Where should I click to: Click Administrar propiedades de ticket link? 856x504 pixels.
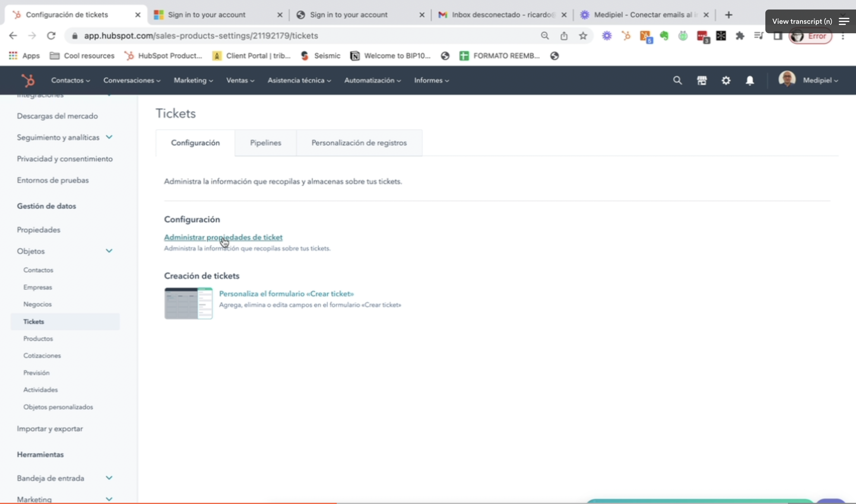pyautogui.click(x=223, y=237)
